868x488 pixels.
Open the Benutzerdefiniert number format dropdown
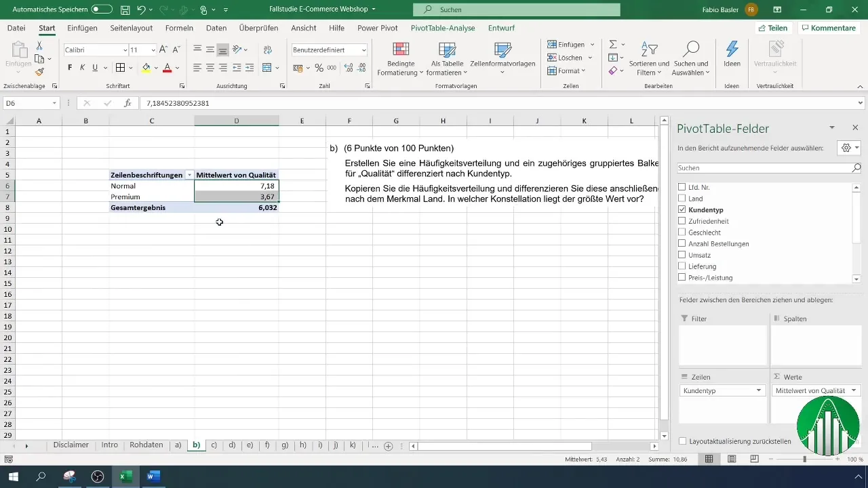click(364, 50)
